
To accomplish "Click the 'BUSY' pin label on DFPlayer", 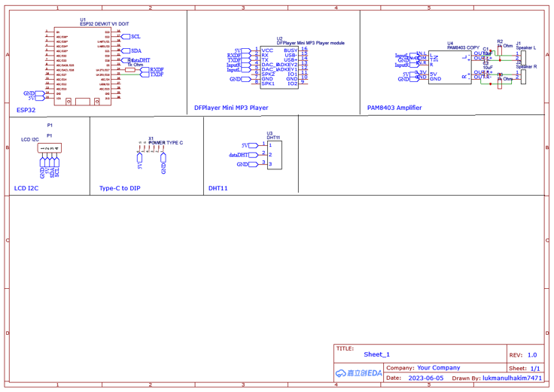I will (x=291, y=50).
